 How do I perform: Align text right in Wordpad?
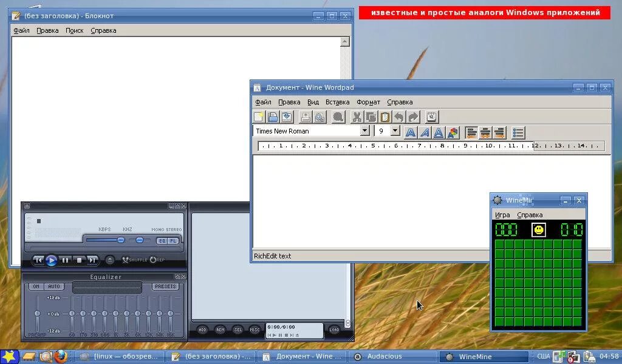tap(499, 132)
